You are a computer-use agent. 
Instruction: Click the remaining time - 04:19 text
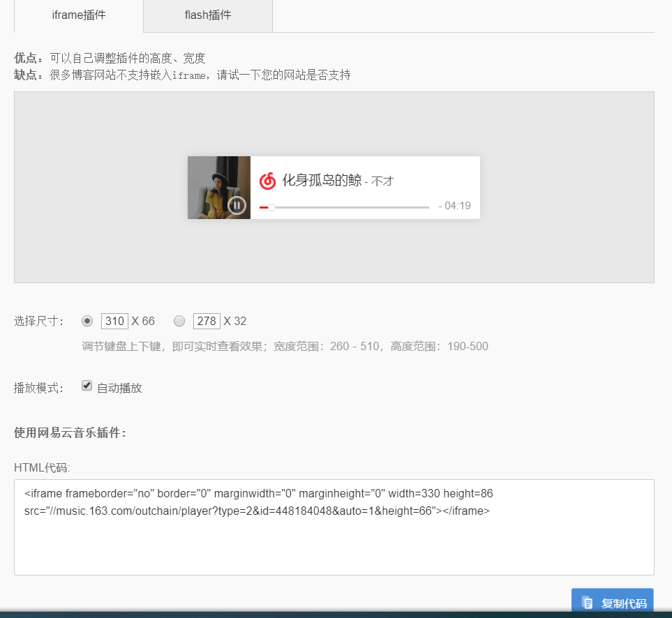click(x=455, y=206)
